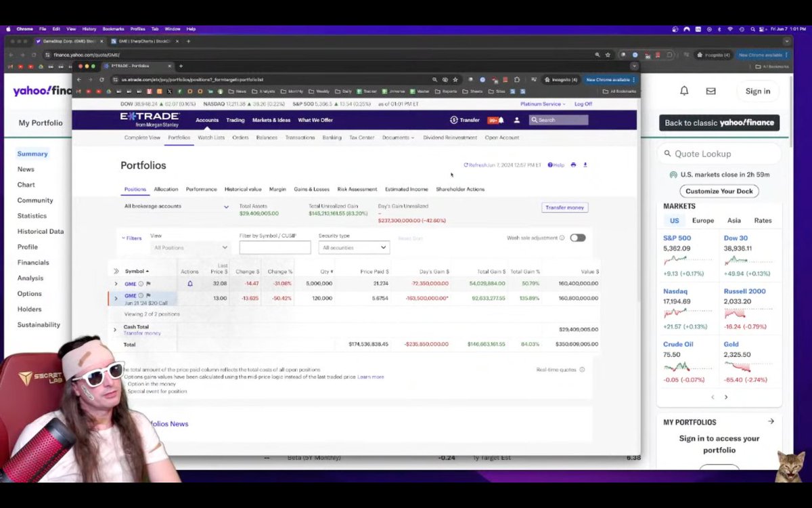Open the Watch Lists tab
The width and height of the screenshot is (812, 508).
coord(211,137)
